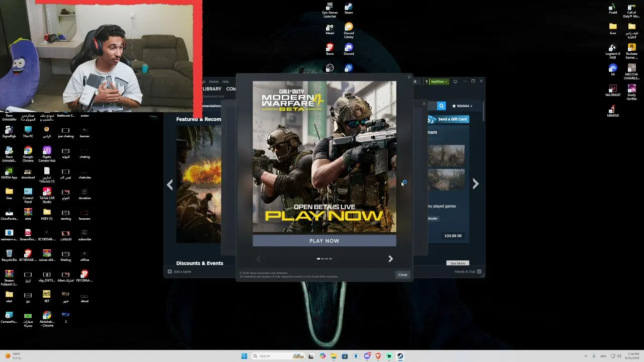Open the Brave desktop shortcut near Discord
Viewport: 644px width, 362px height.
click(x=330, y=49)
